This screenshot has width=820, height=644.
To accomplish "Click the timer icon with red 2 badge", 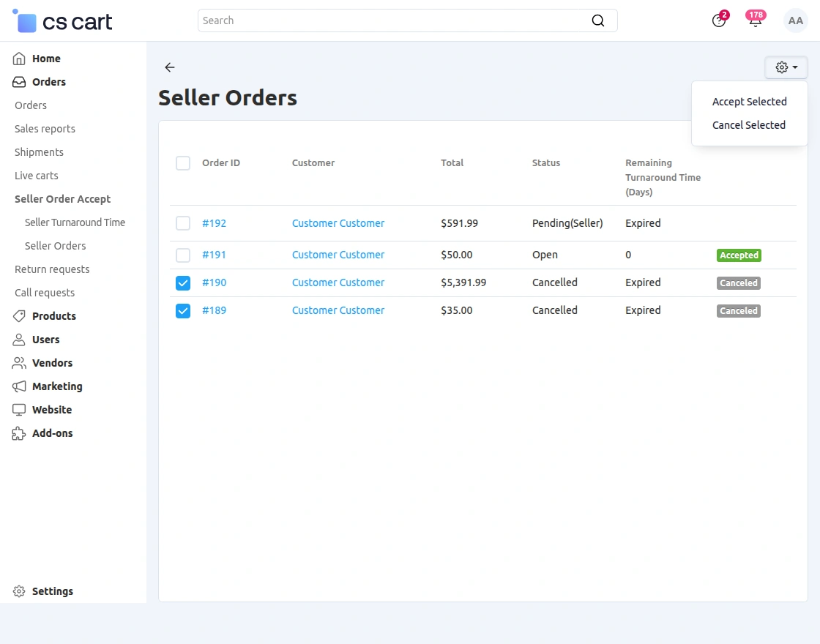I will click(x=719, y=21).
